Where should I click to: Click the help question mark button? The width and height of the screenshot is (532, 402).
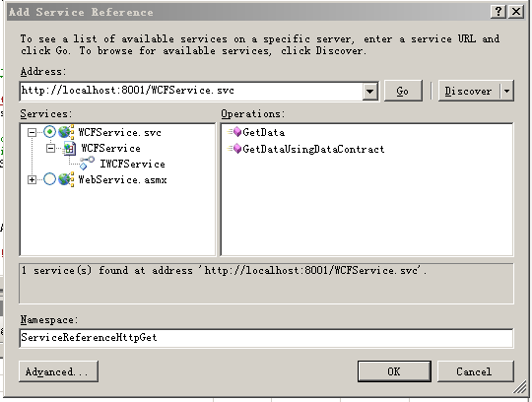[x=499, y=12]
